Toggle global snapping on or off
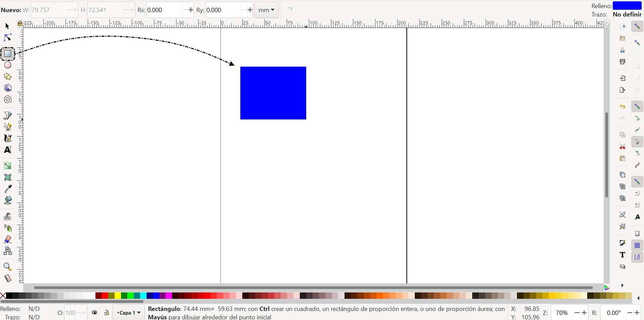The image size is (644, 320). [637, 26]
